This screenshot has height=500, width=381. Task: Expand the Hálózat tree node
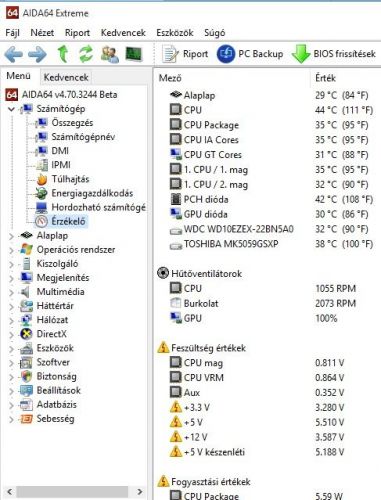point(11,320)
